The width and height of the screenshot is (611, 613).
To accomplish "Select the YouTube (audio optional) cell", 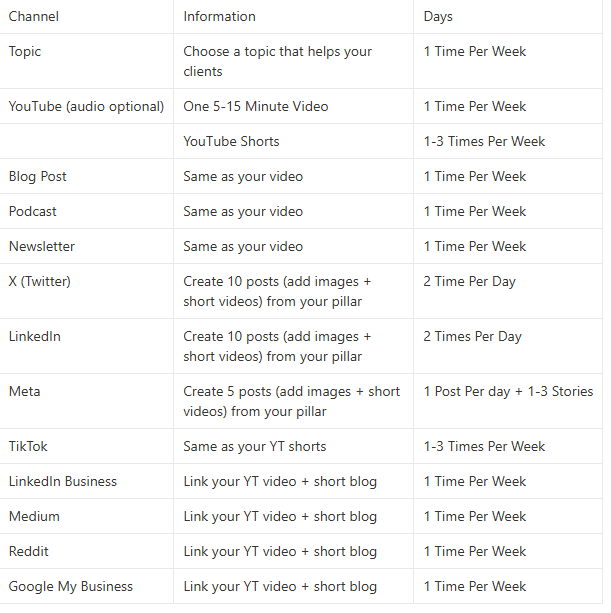I will point(86,106).
